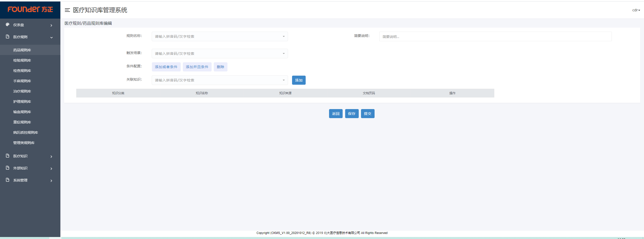This screenshot has height=239, width=644.
Task: Expand the 外部知识 menu chevron
Action: (51, 169)
